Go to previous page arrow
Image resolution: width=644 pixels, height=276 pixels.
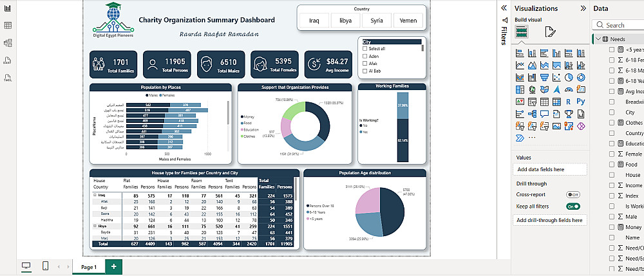coord(59,267)
